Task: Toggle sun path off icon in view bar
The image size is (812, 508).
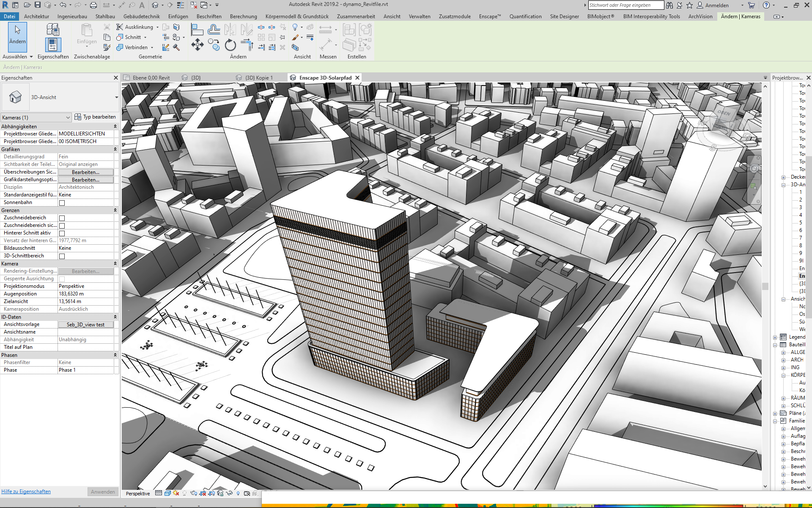Action: 176,493
